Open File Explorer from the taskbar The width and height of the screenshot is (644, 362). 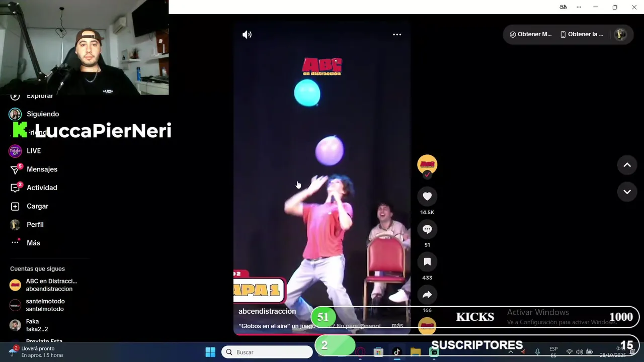pos(415,352)
